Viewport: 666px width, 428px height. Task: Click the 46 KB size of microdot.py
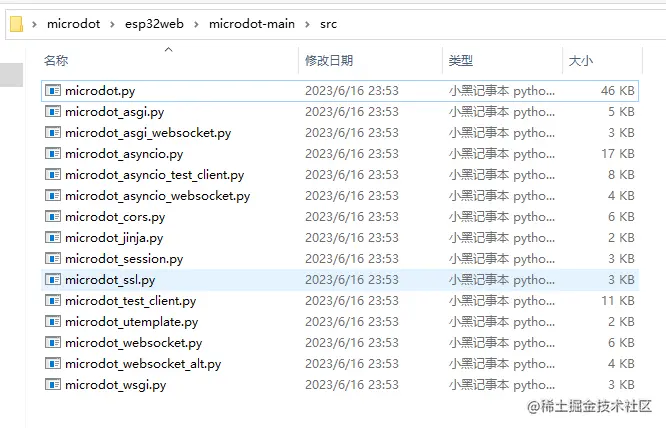(x=618, y=90)
